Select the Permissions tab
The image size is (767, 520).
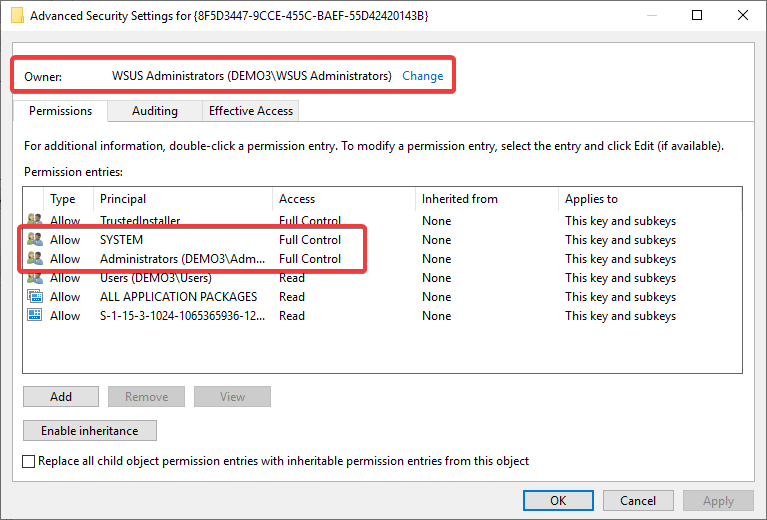point(60,111)
